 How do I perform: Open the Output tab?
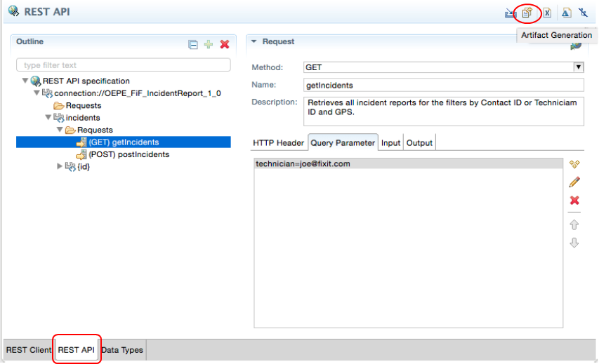click(419, 142)
